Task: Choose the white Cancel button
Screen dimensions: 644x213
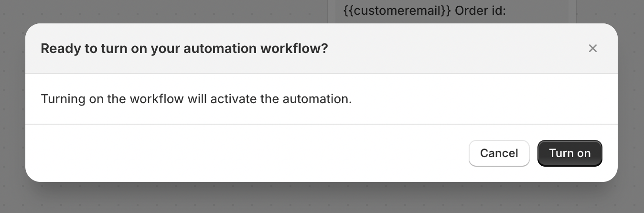Action: click(499, 153)
